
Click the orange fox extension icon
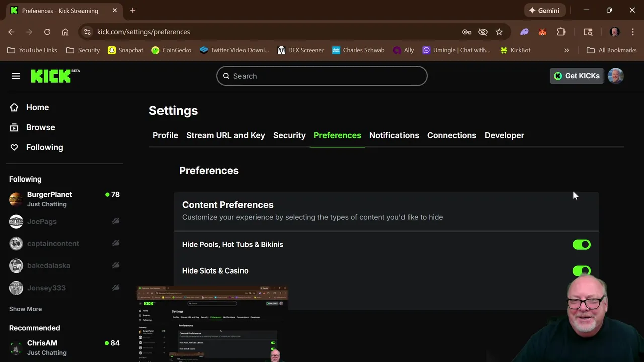point(542,32)
